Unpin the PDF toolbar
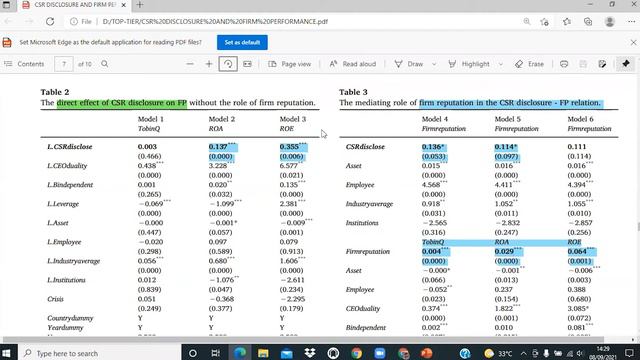This screenshot has height=360, width=640. pos(626,64)
